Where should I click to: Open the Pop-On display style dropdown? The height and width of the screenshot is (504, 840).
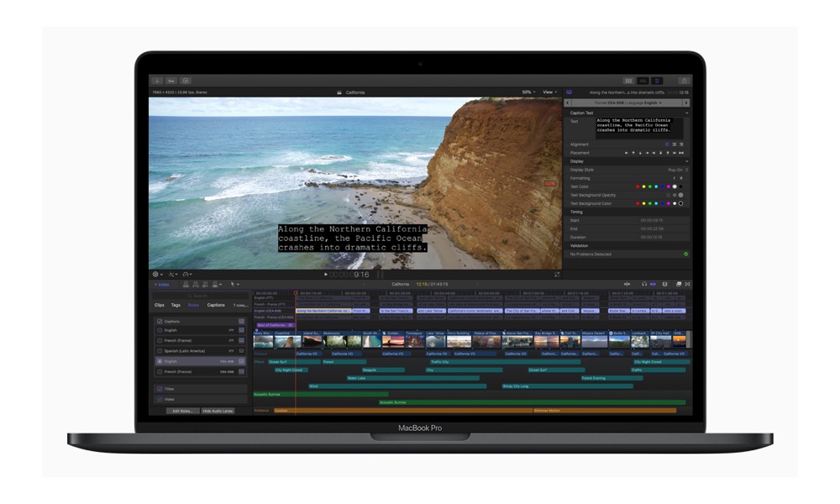pyautogui.click(x=678, y=170)
